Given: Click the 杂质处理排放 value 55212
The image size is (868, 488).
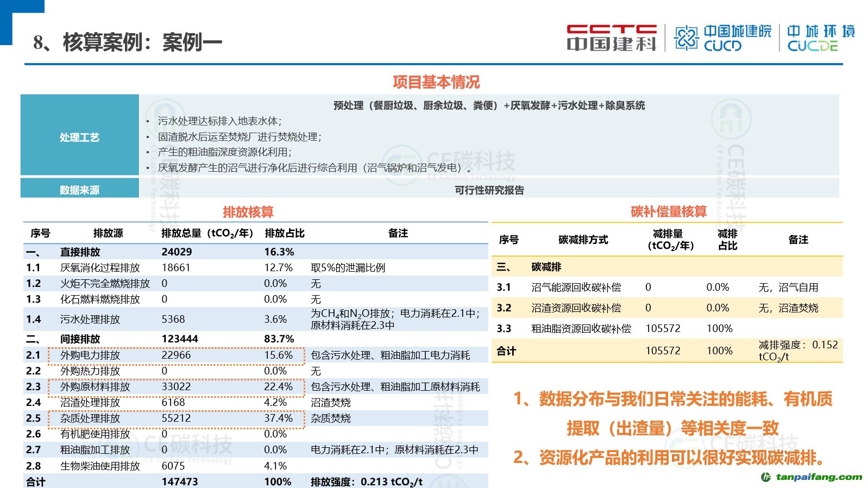Looking at the screenshot, I should (x=176, y=418).
